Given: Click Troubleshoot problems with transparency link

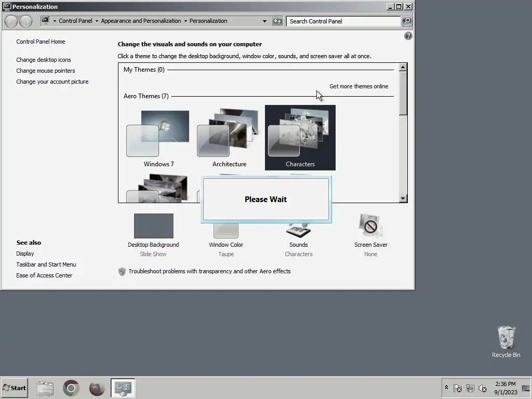Looking at the screenshot, I should 209,271.
